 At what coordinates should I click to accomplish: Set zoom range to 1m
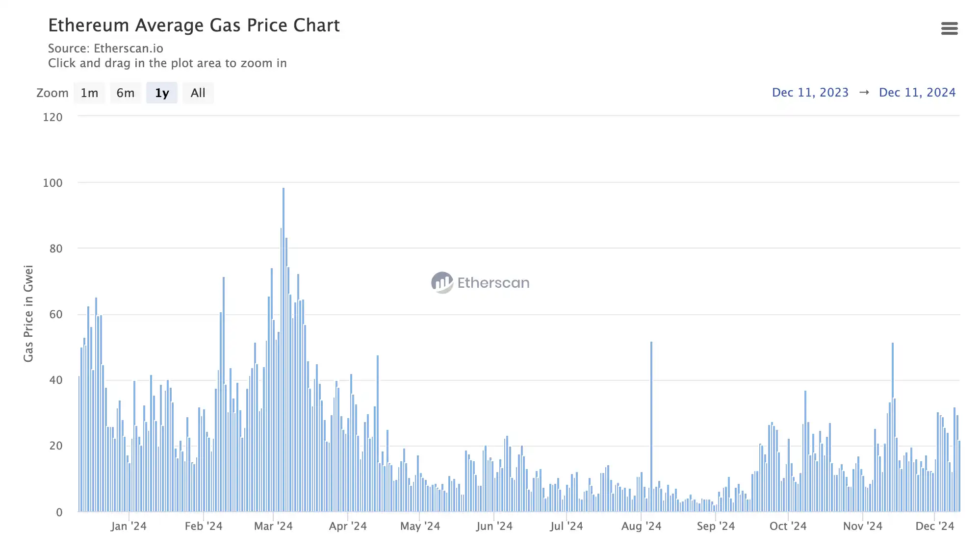pyautogui.click(x=89, y=93)
